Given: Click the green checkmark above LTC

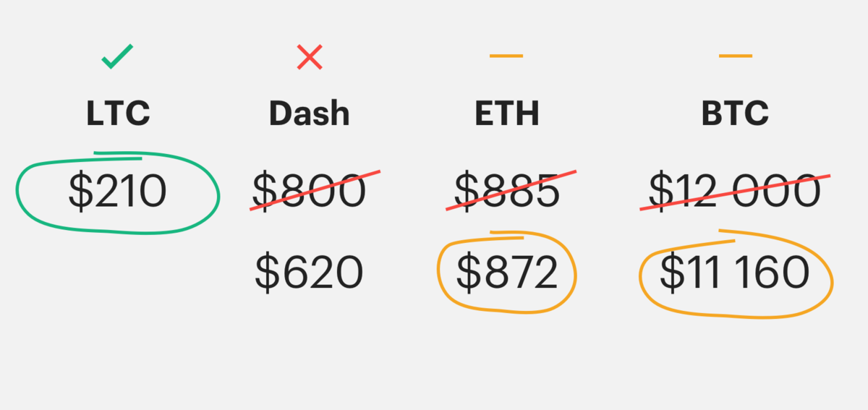Looking at the screenshot, I should tap(117, 56).
